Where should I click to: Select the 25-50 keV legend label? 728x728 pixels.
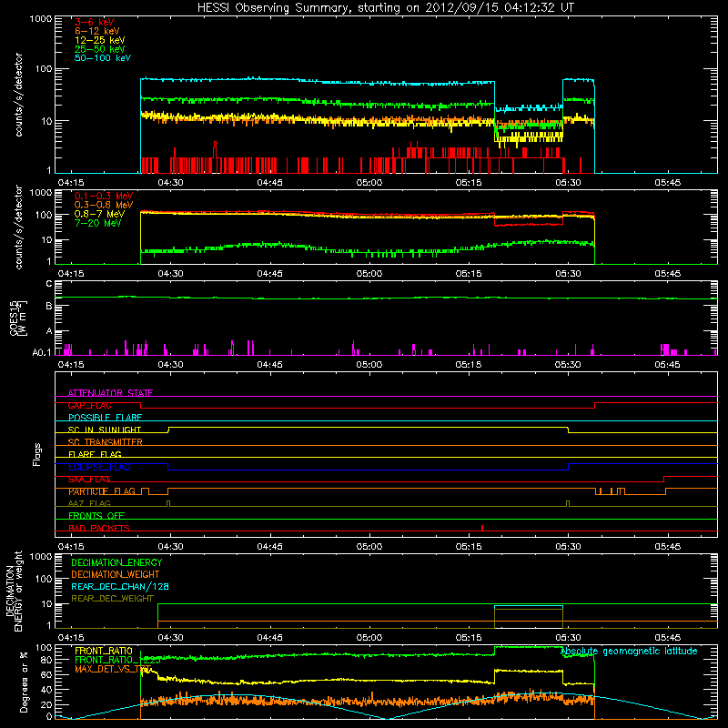tap(100, 49)
